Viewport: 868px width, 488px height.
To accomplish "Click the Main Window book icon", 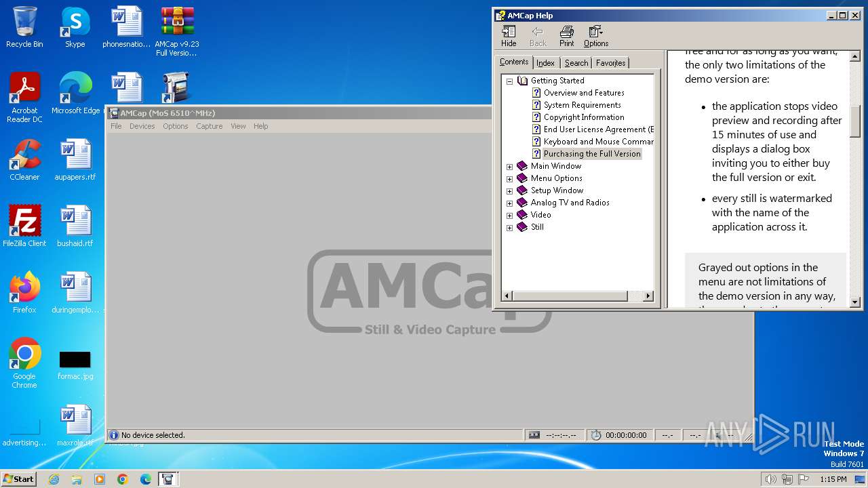I will click(x=521, y=166).
